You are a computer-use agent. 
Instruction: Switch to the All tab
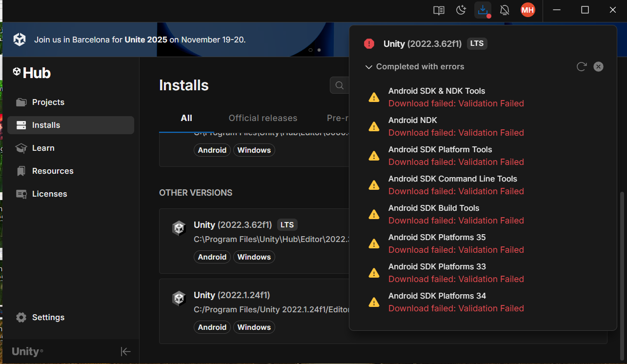(x=186, y=118)
